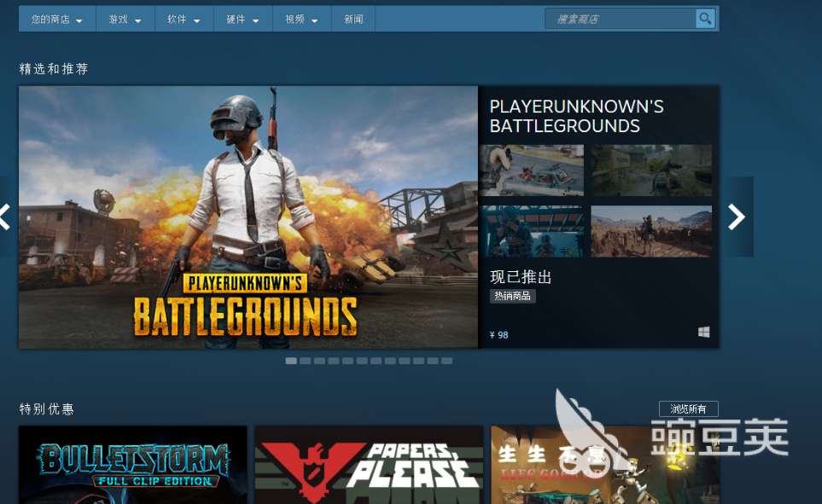Image resolution: width=822 pixels, height=504 pixels.
Task: View the PUBG forest road screenshot thumbnail
Action: pyautogui.click(x=651, y=171)
